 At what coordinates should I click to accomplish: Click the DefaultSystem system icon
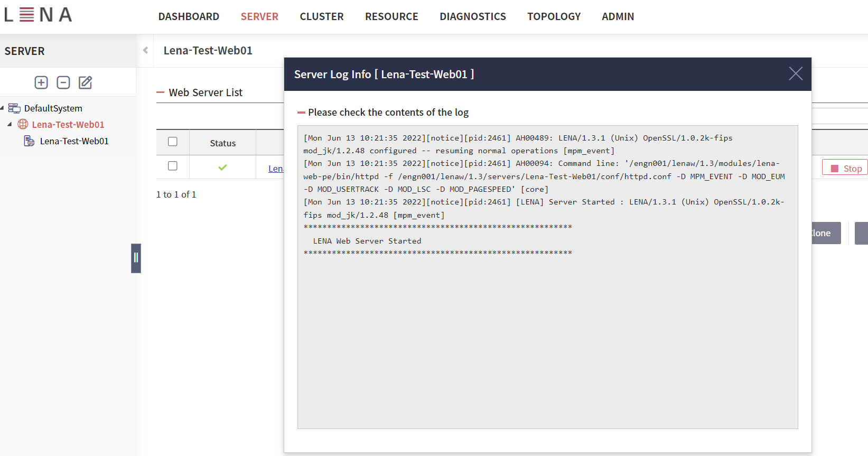(x=14, y=108)
